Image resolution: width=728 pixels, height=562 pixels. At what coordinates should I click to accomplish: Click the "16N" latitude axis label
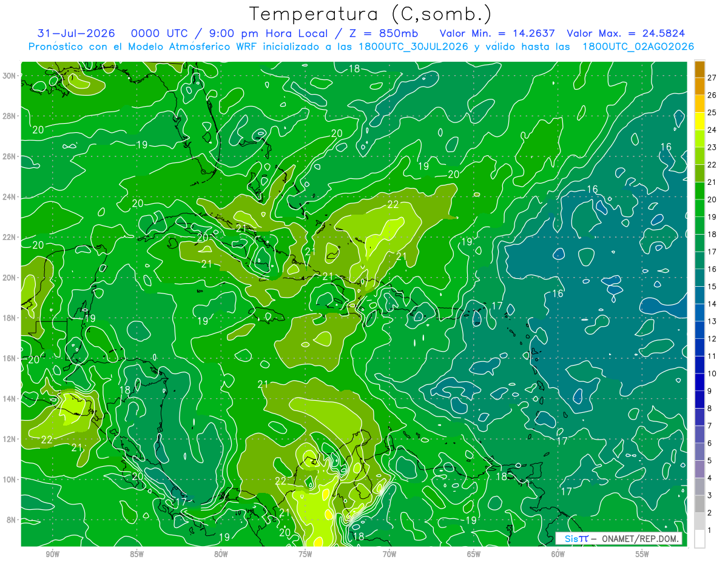pos(10,358)
